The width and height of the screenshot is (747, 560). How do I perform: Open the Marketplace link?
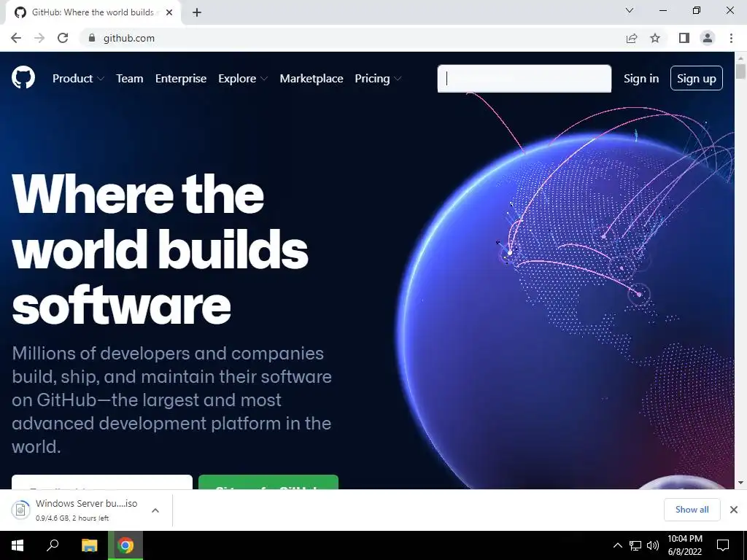311,79
